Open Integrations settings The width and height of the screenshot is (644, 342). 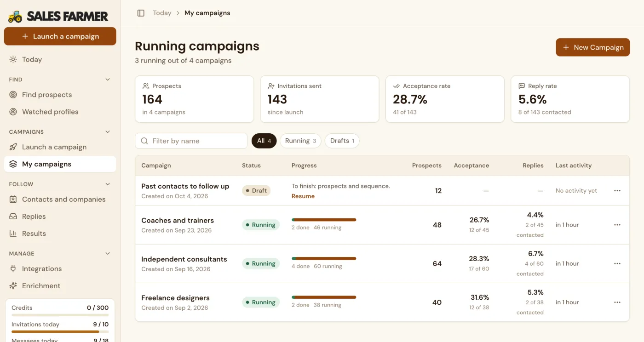coord(60,269)
